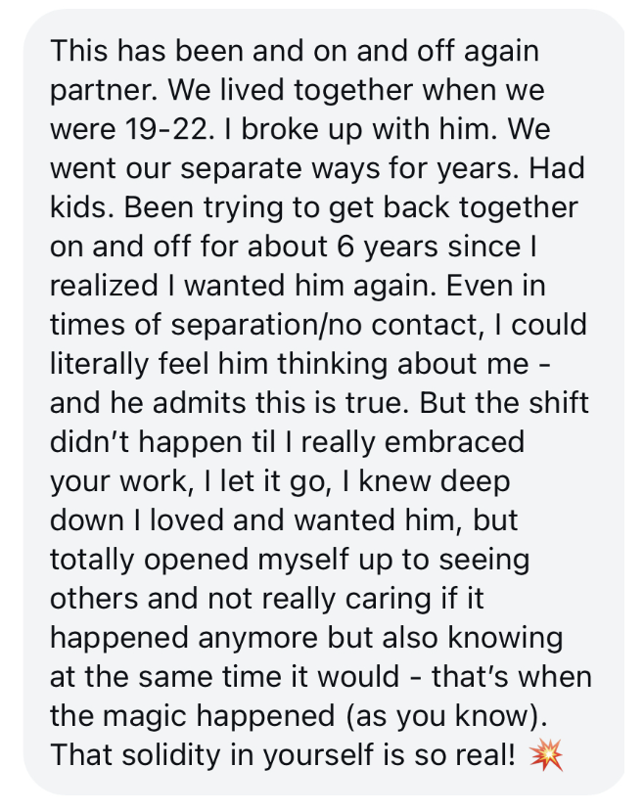This screenshot has width=644, height=812.
Task: Select the words "But the shift"
Action: (504, 403)
